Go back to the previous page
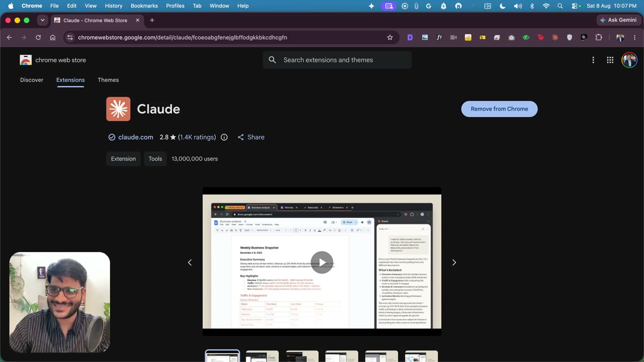This screenshot has width=644, height=362. coord(9,37)
